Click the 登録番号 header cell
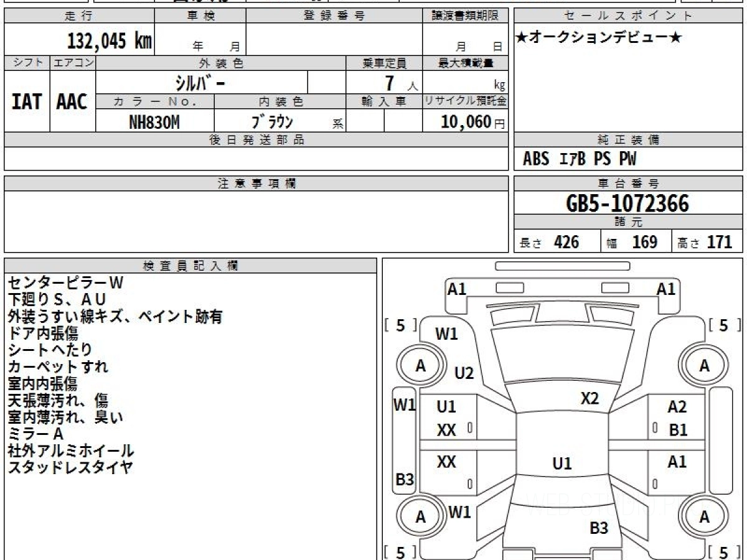This screenshot has height=560, width=747. click(334, 16)
